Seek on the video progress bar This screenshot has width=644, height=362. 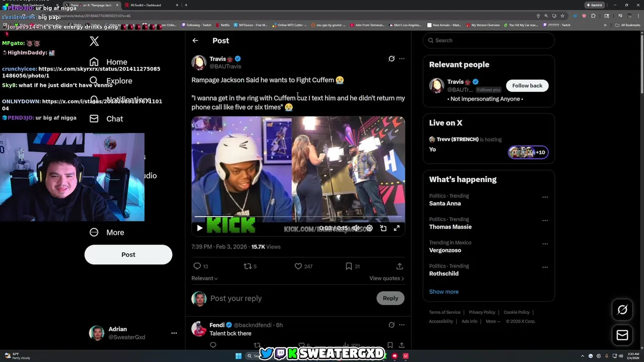click(x=298, y=218)
